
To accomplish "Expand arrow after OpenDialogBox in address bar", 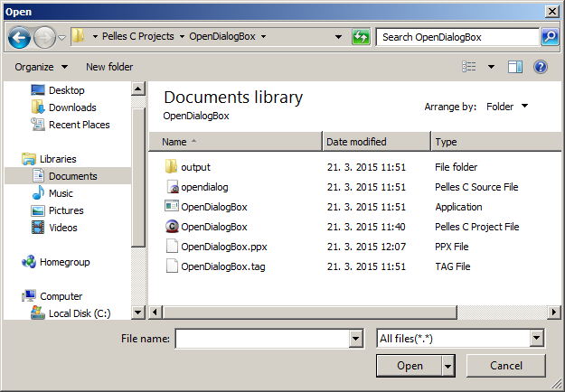I will (x=263, y=37).
